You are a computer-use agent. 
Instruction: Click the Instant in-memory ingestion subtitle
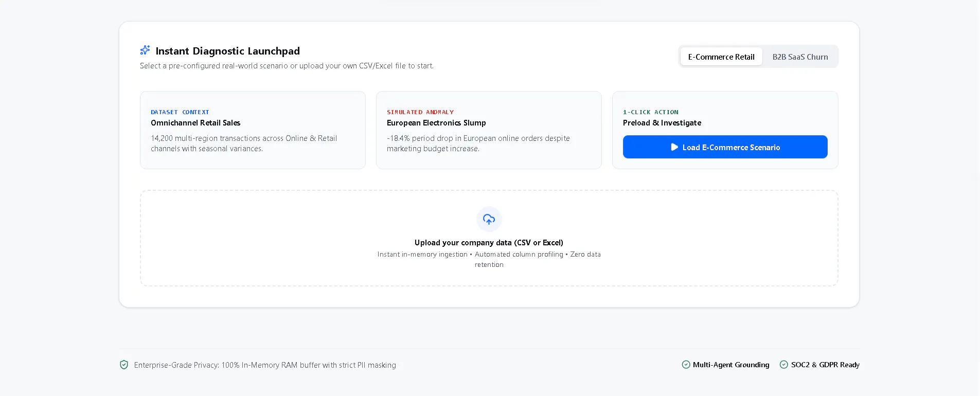pyautogui.click(x=489, y=259)
